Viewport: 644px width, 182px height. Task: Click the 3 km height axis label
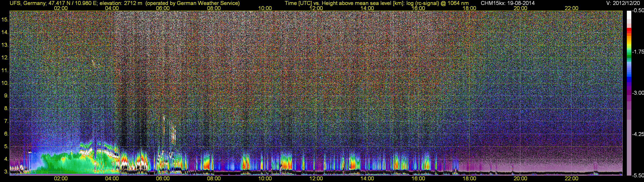(6, 172)
